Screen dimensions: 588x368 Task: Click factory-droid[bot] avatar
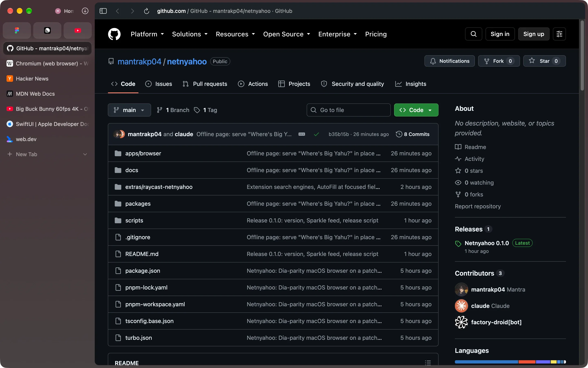tap(461, 322)
